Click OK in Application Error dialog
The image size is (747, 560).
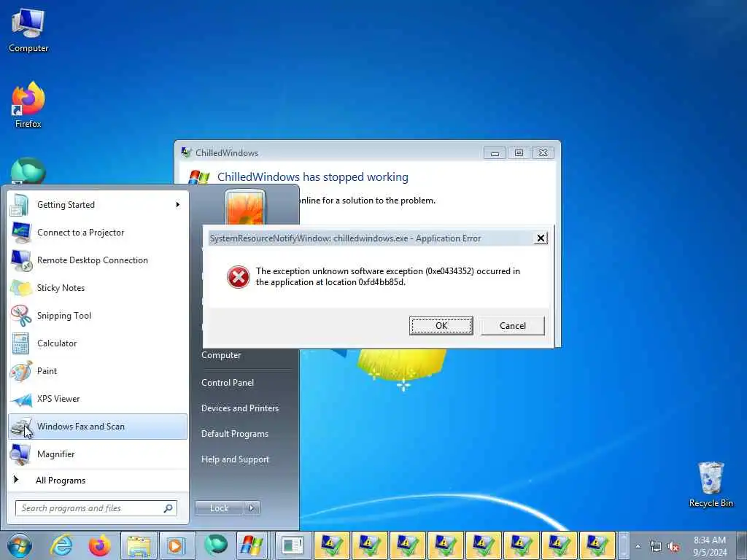(441, 326)
